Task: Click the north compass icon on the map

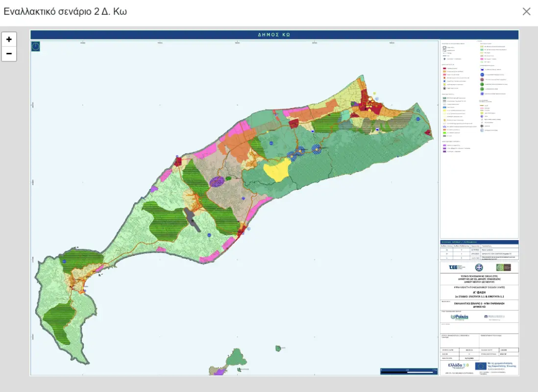Action: 36,47
